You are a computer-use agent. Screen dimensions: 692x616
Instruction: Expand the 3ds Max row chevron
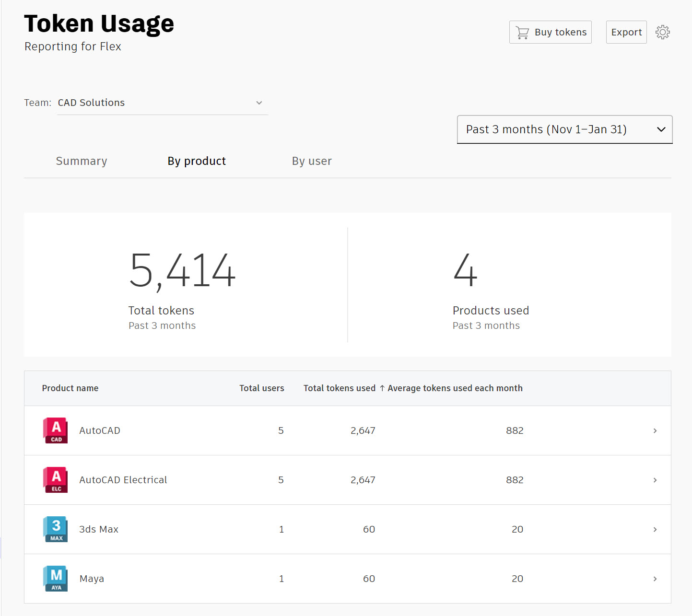(x=655, y=529)
